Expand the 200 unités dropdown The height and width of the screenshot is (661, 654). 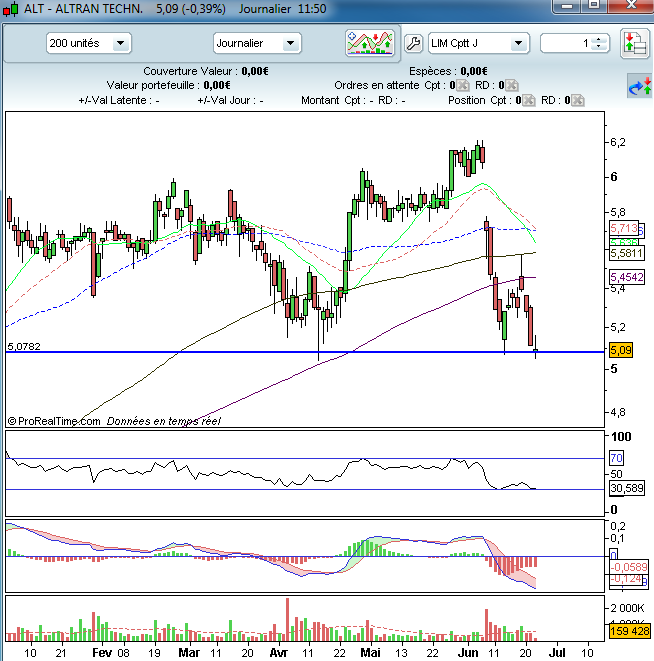click(121, 43)
